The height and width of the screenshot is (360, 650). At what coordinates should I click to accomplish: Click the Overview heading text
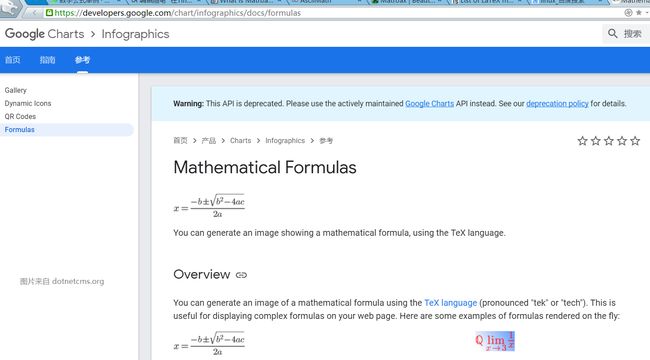201,275
